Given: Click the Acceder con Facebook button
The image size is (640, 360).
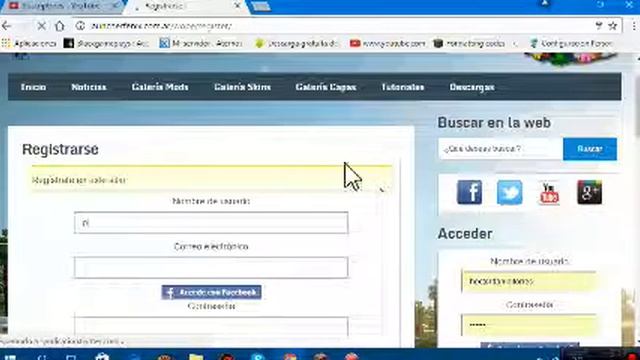Looking at the screenshot, I should (211, 292).
